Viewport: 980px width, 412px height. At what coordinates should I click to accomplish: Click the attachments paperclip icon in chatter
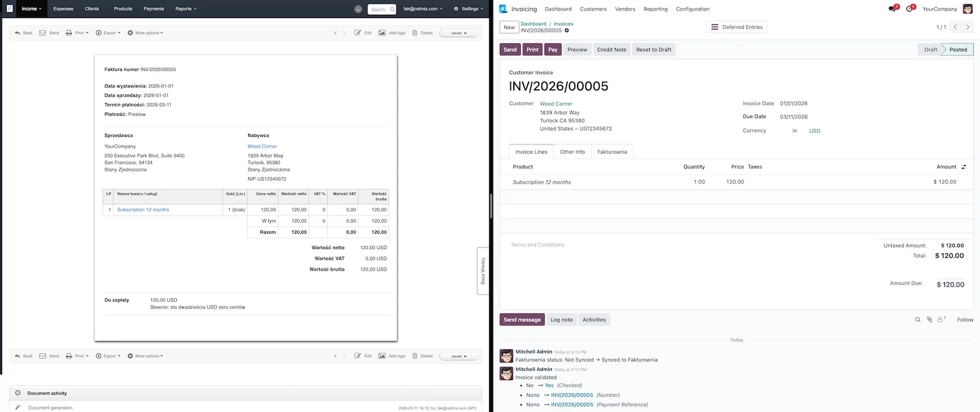(x=929, y=320)
